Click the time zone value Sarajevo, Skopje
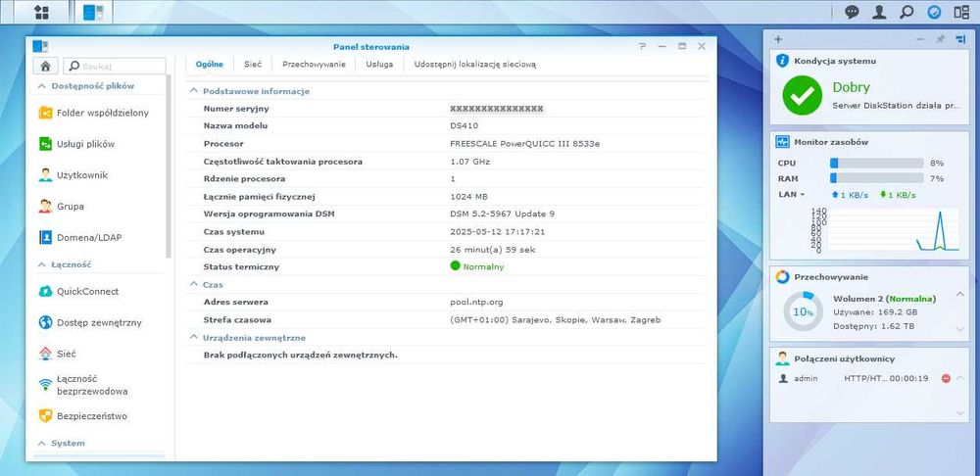The width and height of the screenshot is (980, 476). click(x=555, y=320)
